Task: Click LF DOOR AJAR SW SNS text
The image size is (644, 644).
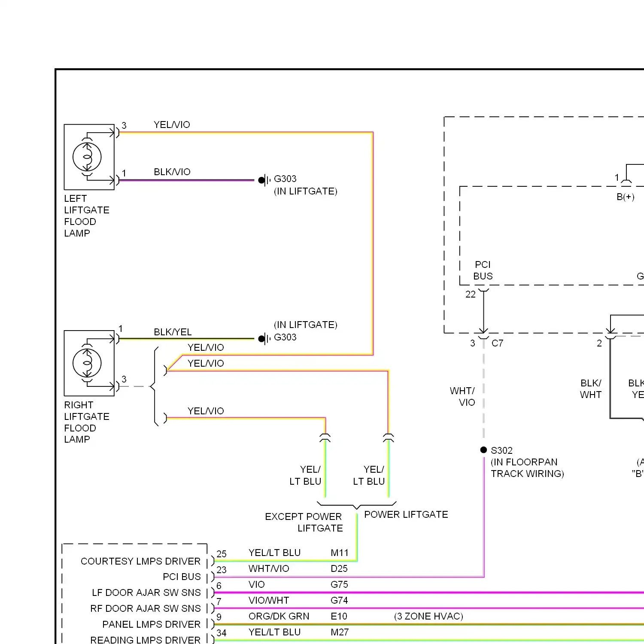Action: pos(146,592)
